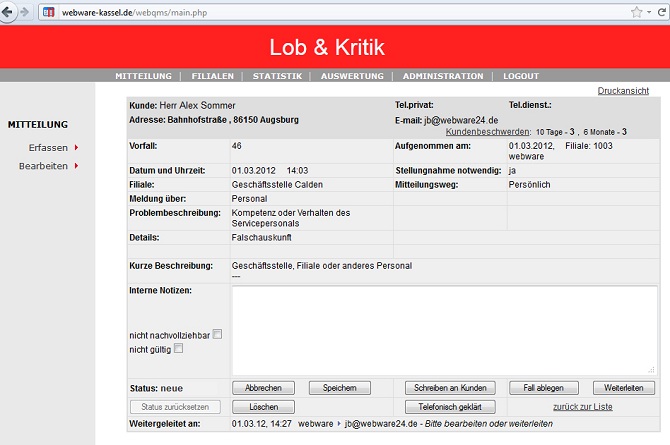Click the small arrow in the Weitergeleitet row
This screenshot has height=445, width=670.
click(x=339, y=424)
